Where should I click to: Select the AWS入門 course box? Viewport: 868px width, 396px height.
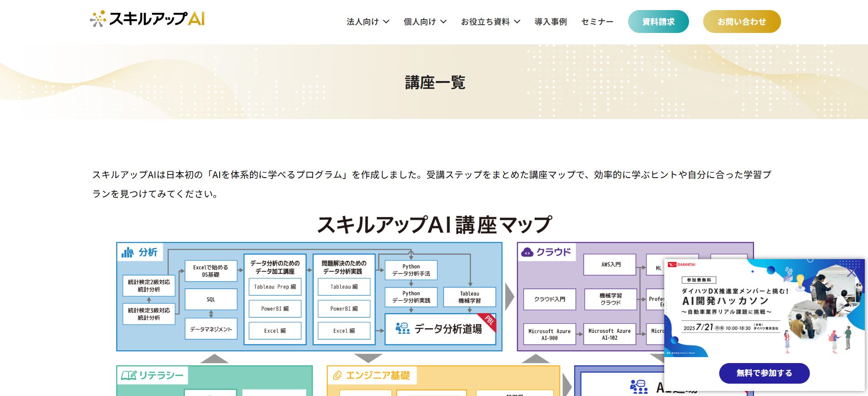point(610,265)
